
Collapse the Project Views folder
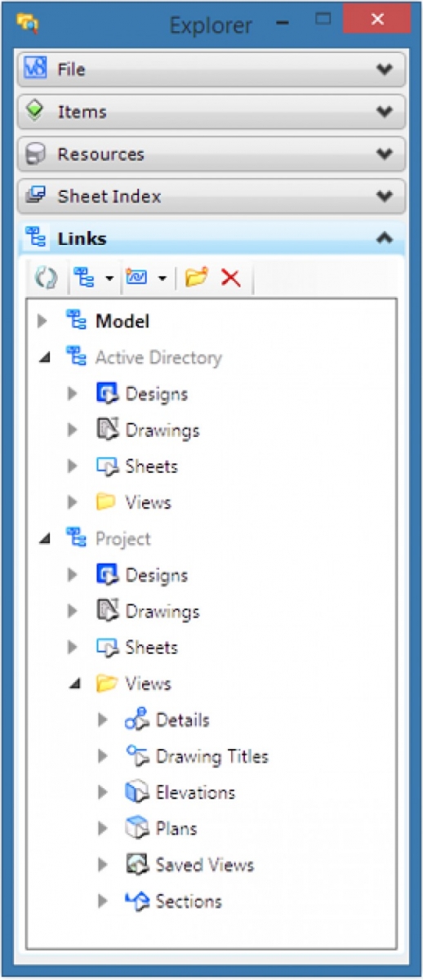(x=74, y=684)
